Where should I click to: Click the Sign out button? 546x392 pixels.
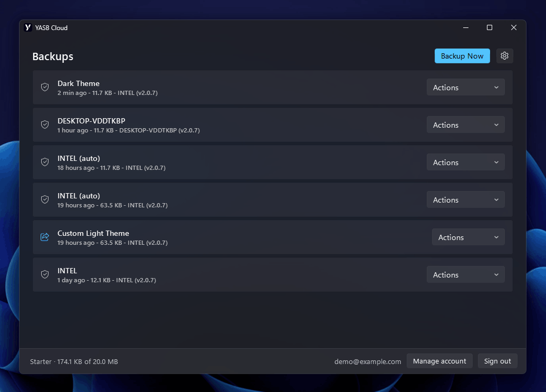[497, 361]
